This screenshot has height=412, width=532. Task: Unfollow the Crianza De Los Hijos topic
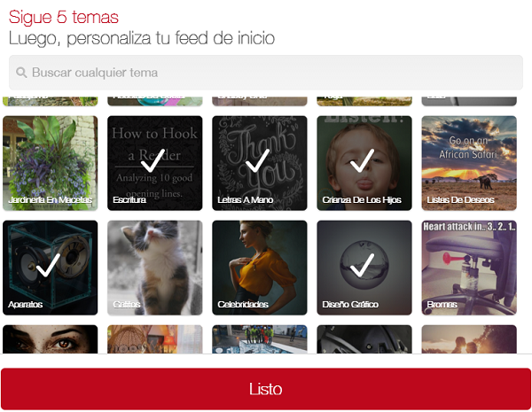point(364,163)
